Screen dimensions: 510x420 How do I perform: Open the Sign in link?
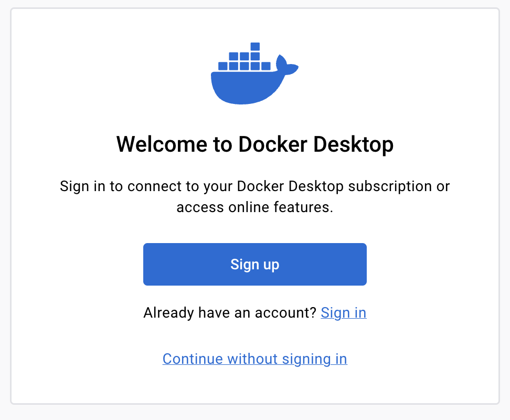click(343, 313)
